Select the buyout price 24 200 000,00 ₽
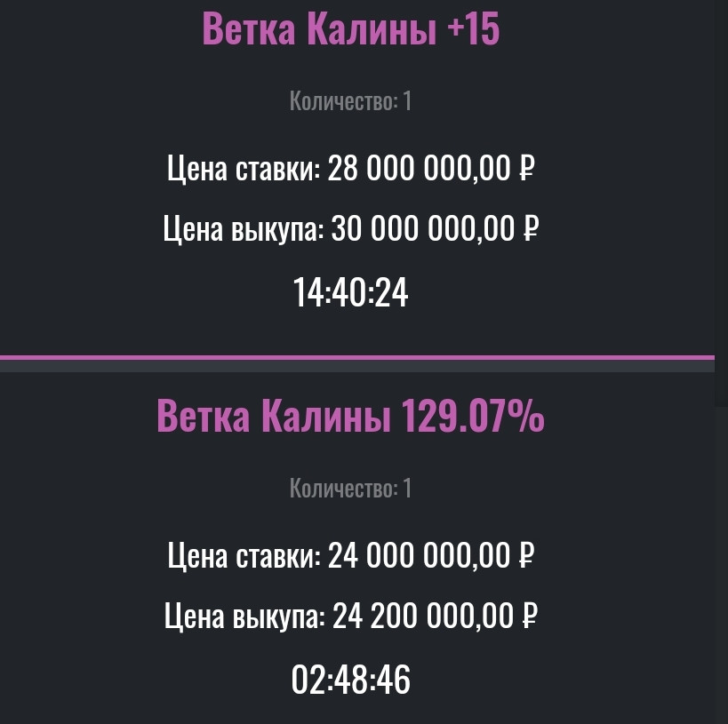This screenshot has height=724, width=728. (435, 616)
